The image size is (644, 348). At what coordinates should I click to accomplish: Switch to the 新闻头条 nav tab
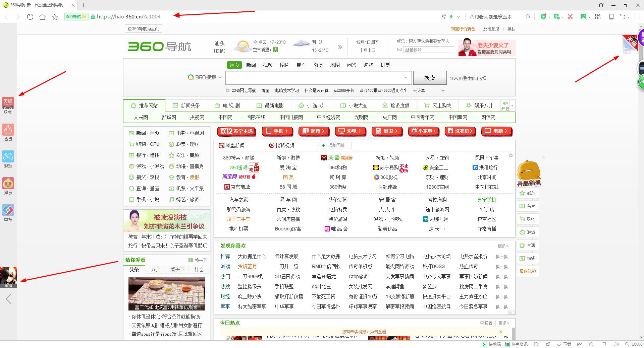point(186,106)
